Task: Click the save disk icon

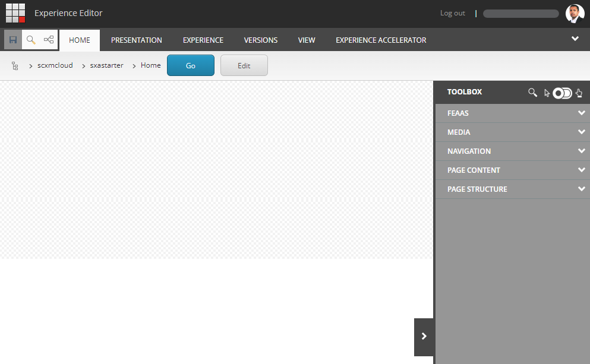Action: [13, 39]
